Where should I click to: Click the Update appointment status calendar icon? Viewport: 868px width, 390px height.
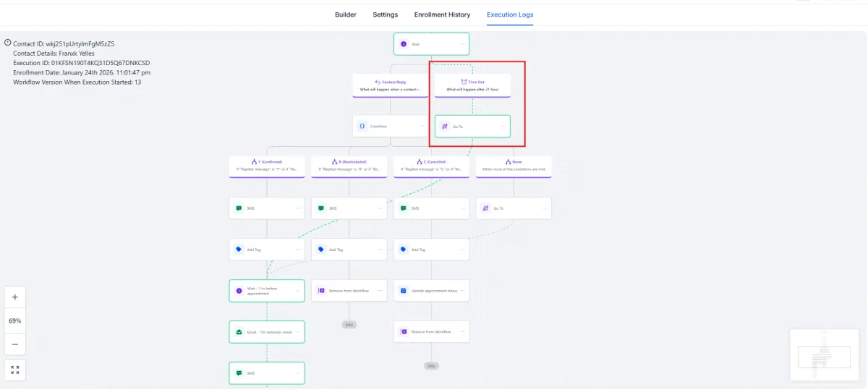[403, 291]
